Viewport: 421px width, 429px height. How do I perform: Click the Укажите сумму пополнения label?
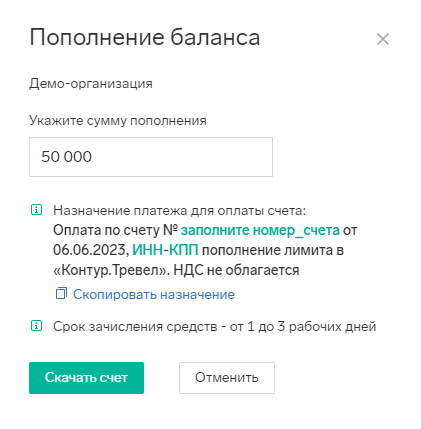coord(118,120)
